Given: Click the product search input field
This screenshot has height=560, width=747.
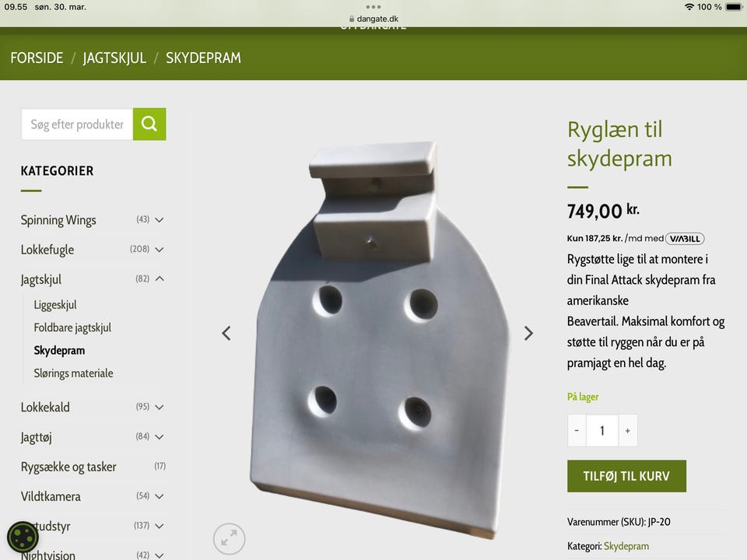Looking at the screenshot, I should tap(77, 124).
